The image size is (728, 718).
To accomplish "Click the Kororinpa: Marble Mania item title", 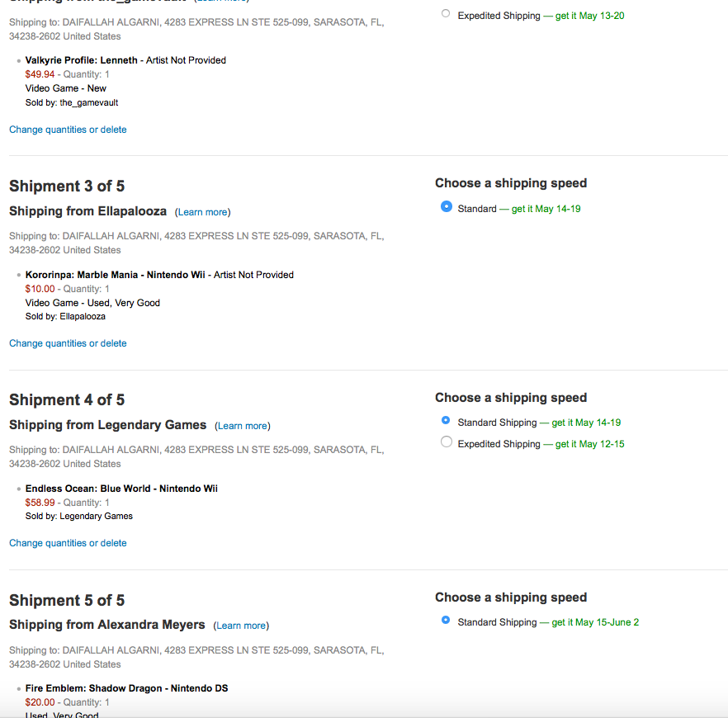I will pos(115,275).
